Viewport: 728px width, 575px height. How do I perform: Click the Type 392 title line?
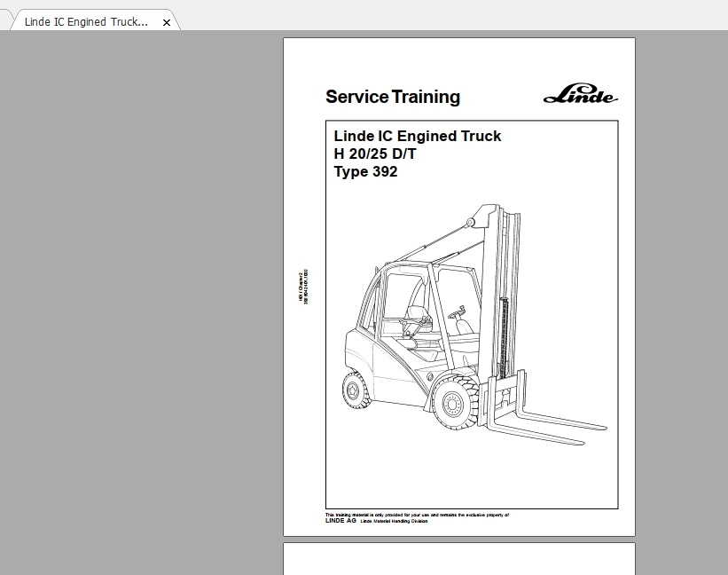[364, 171]
